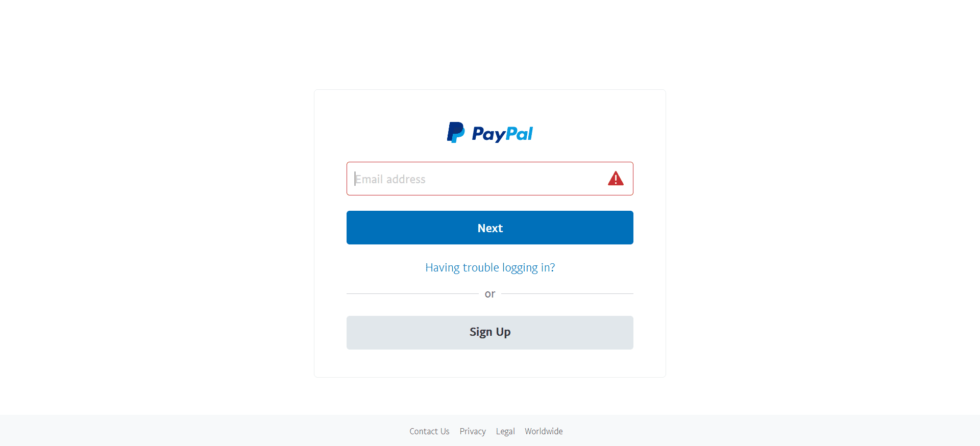This screenshot has width=980, height=446.
Task: Click the gray Sign Up button
Action: tap(490, 333)
